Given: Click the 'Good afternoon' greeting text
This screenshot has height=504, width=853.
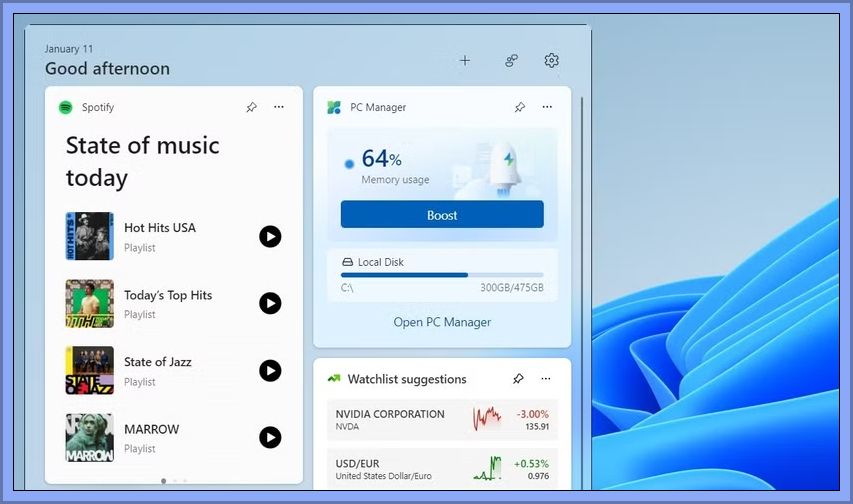Looking at the screenshot, I should point(107,69).
